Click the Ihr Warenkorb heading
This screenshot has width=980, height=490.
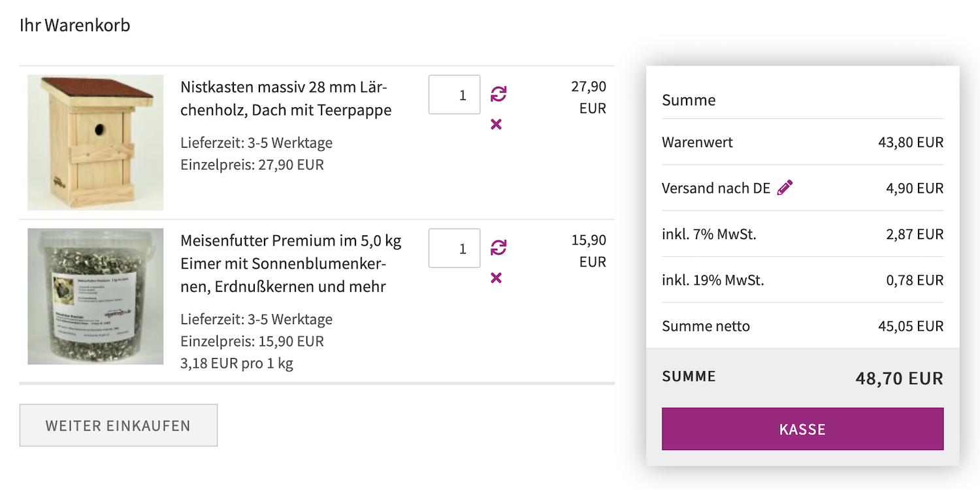click(75, 25)
